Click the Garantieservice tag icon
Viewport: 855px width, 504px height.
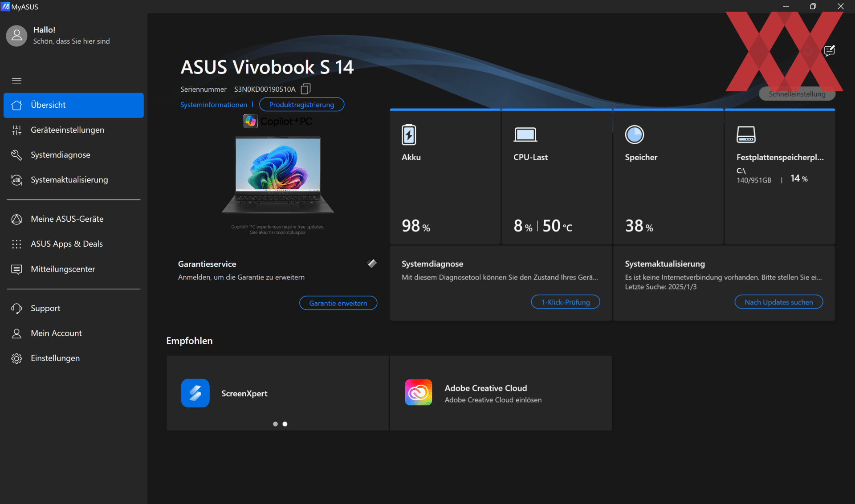[372, 264]
